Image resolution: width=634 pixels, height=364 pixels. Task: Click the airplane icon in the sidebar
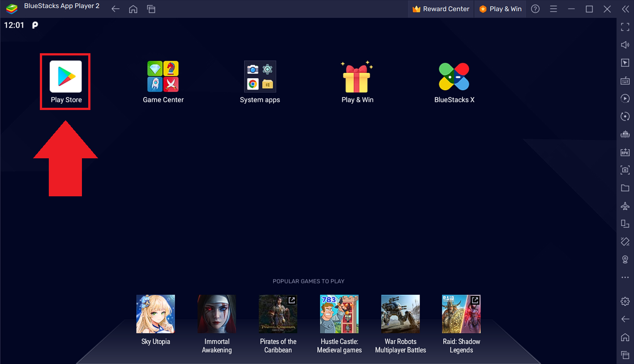[625, 206]
